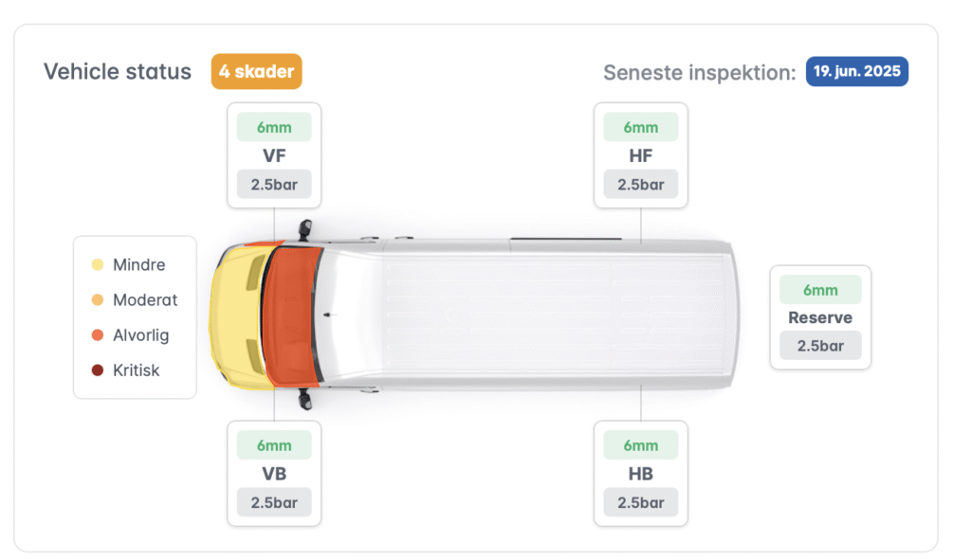Click the Alvorlig severity legend dot

pos(98,335)
